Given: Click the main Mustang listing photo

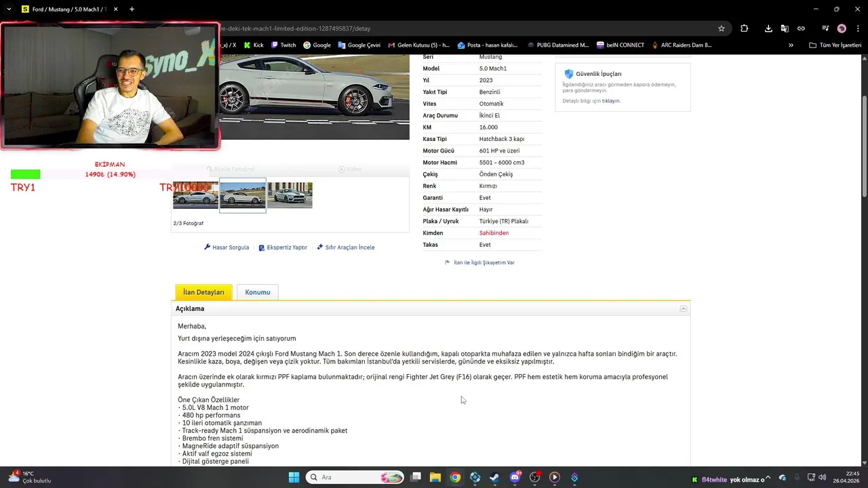Looking at the screenshot, I should click(x=313, y=96).
